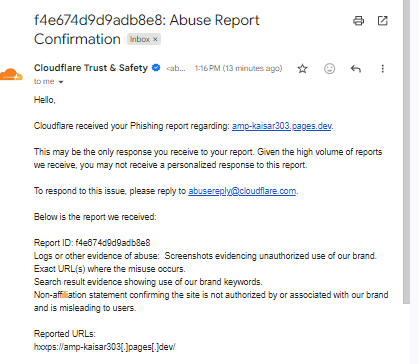The image size is (419, 364).
Task: Click the Cloudflare orange cloud avatar
Action: (x=11, y=74)
